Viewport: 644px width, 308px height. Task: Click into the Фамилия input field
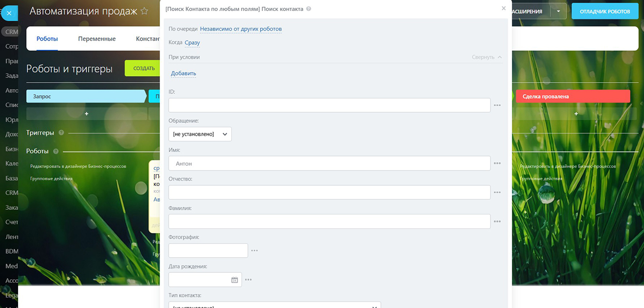coord(329,221)
